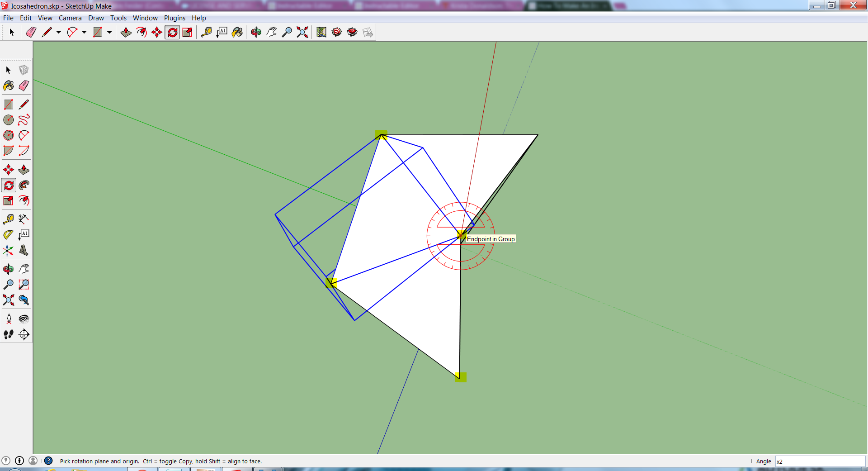Choose the Offset tool in top toolbar

pos(142,32)
